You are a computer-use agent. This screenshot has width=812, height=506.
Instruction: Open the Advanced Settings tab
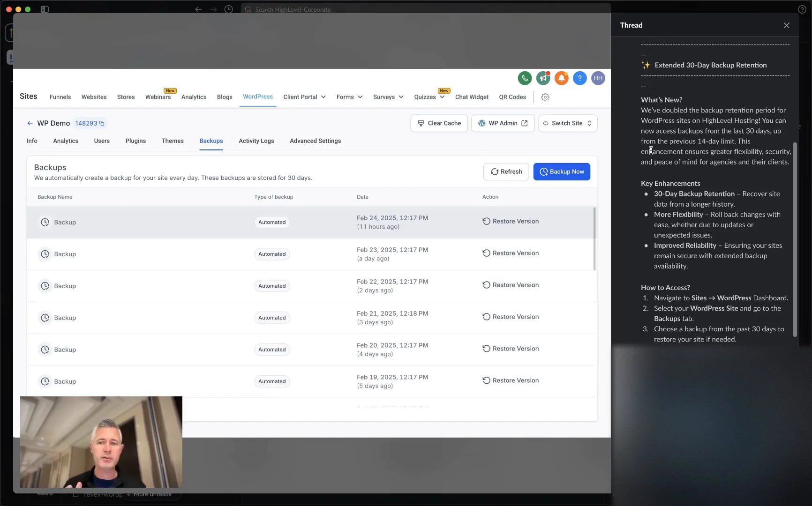(x=315, y=141)
